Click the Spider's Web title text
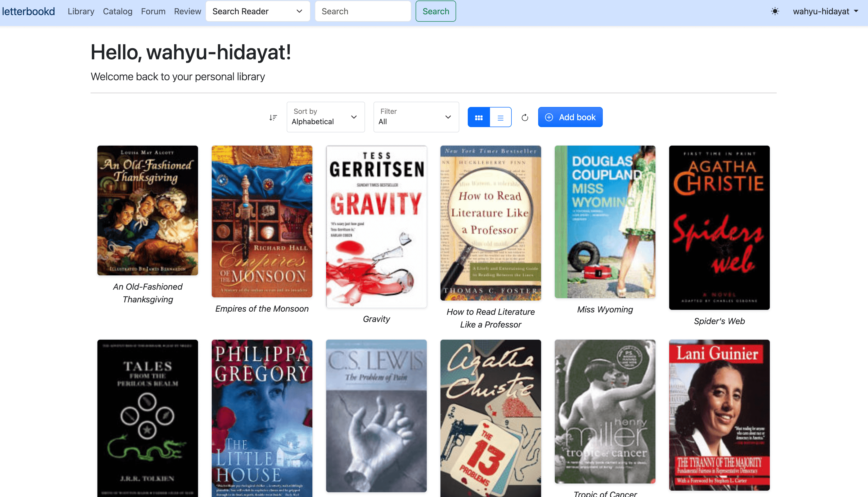The height and width of the screenshot is (497, 868). pyautogui.click(x=719, y=321)
